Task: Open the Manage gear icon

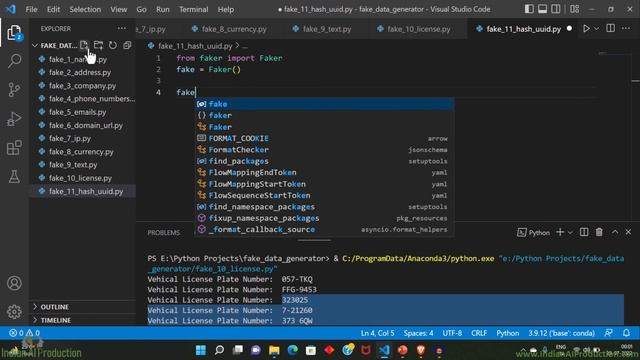Action: [x=14, y=311]
